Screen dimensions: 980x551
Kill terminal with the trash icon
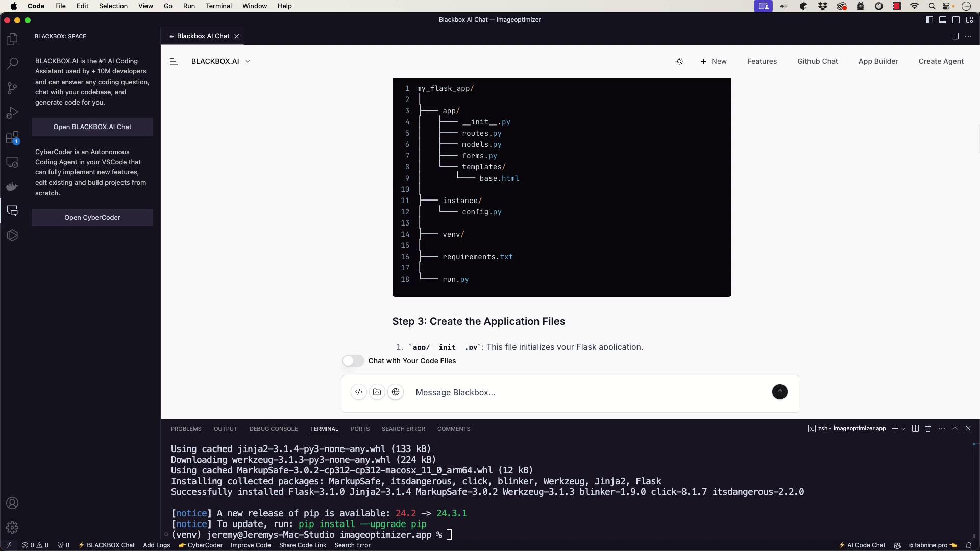(928, 429)
